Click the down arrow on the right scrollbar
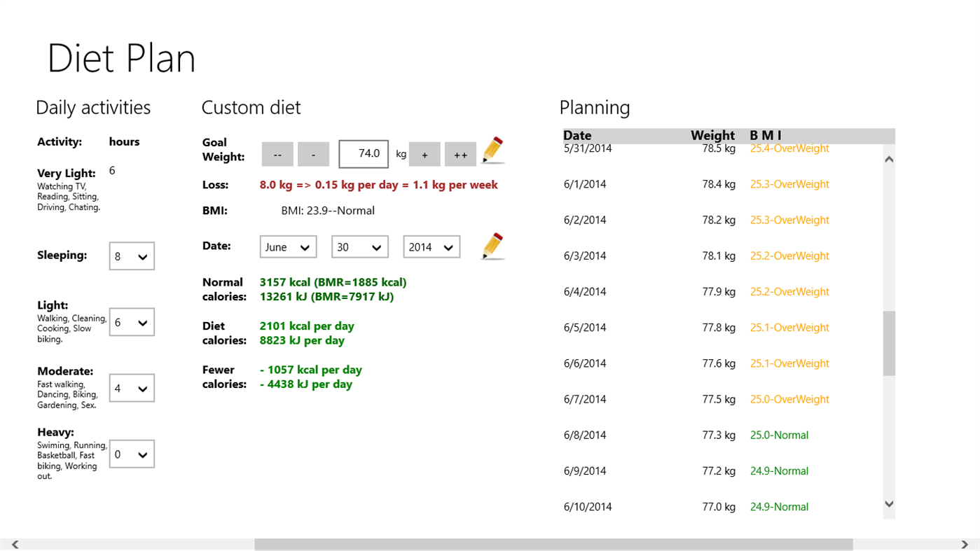The height and width of the screenshot is (551, 980). coord(888,503)
